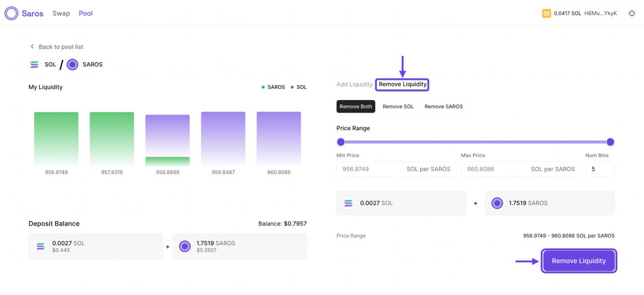Click the SAROS icon in Deposit Balance

tap(185, 246)
